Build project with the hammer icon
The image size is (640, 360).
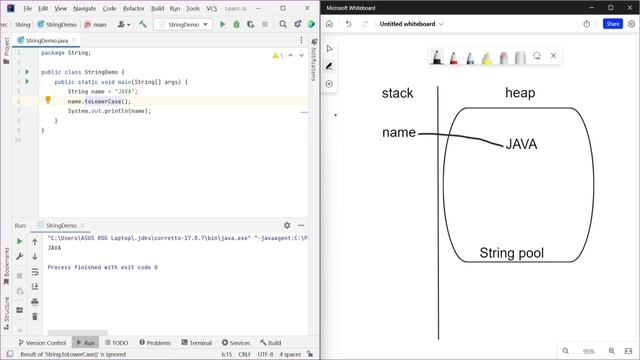143,24
